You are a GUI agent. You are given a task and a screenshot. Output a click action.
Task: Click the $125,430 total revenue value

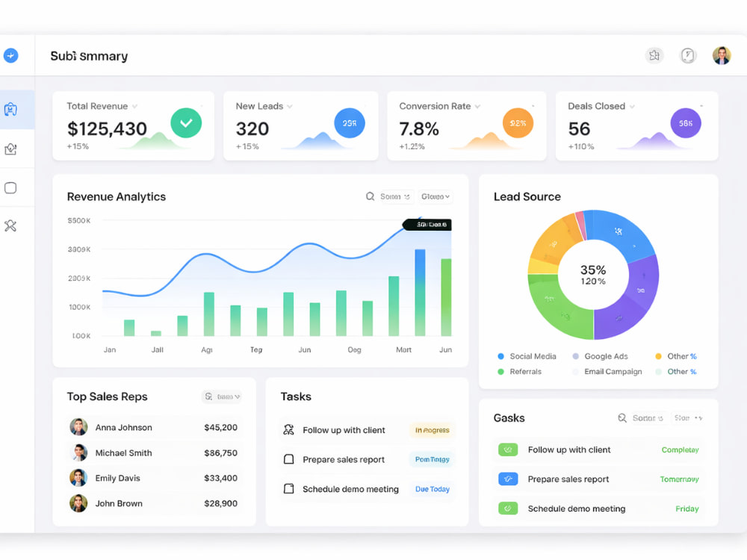107,128
